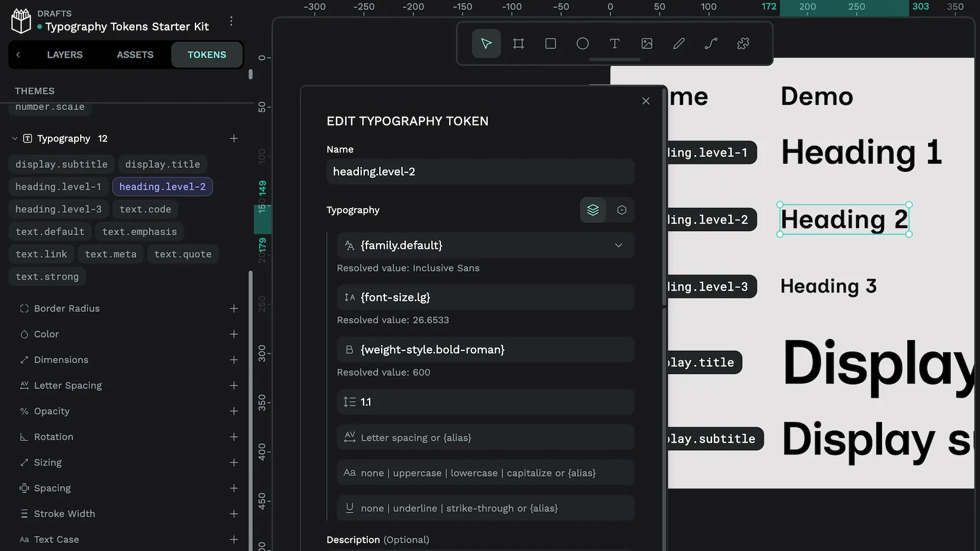The width and height of the screenshot is (980, 551).
Task: Switch to the Layers tab
Action: pyautogui.click(x=64, y=55)
